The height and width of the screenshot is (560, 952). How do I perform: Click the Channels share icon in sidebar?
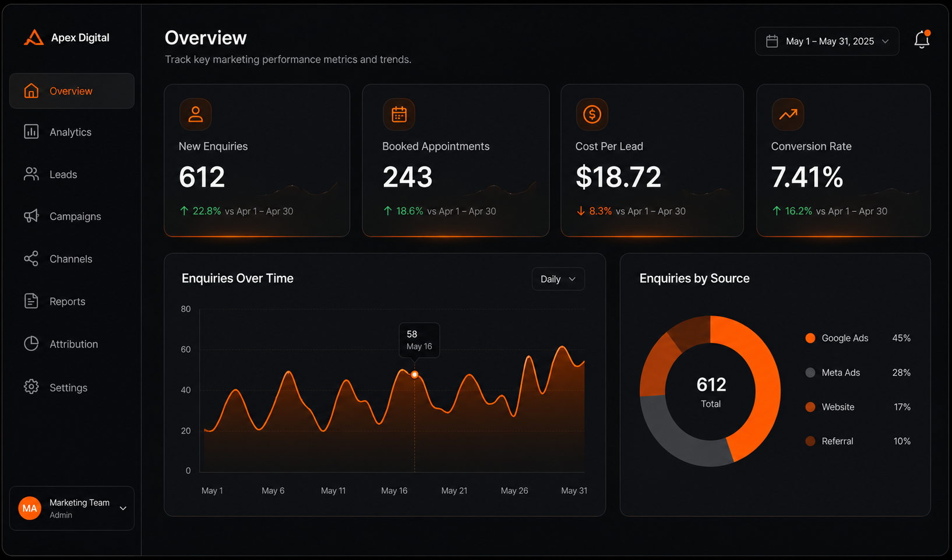[31, 258]
